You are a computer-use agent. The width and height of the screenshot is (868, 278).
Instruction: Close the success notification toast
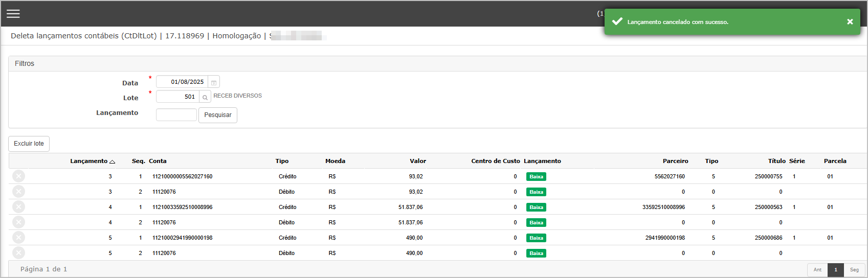(850, 21)
